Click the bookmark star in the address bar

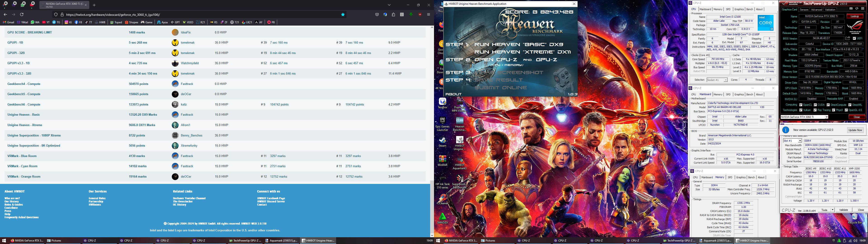(x=343, y=14)
